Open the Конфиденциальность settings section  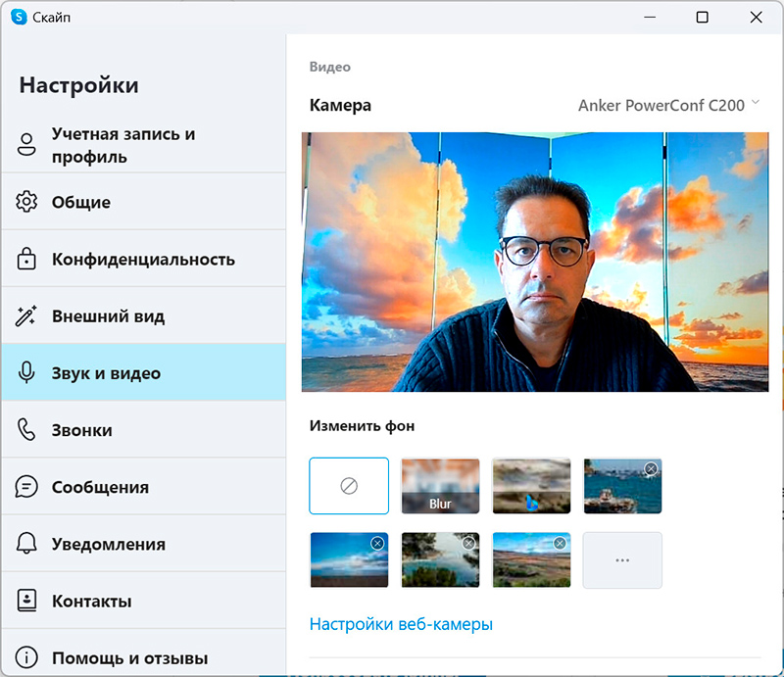coord(143,260)
